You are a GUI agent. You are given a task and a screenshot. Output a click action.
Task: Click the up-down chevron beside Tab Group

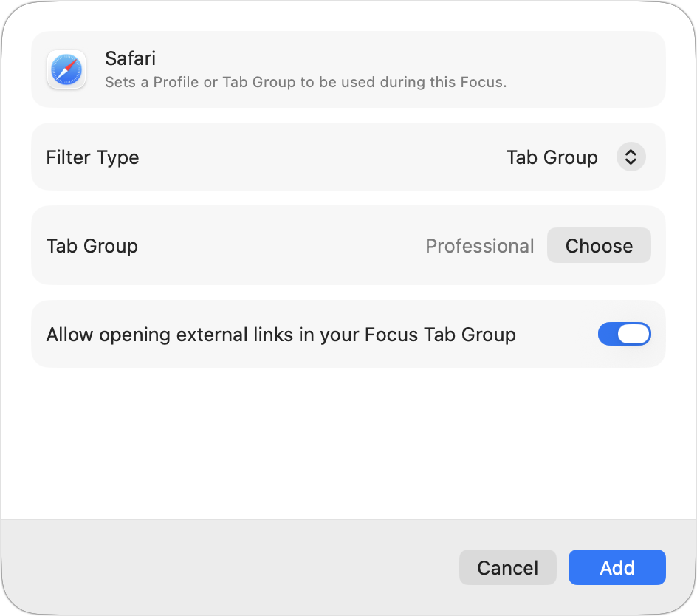631,157
